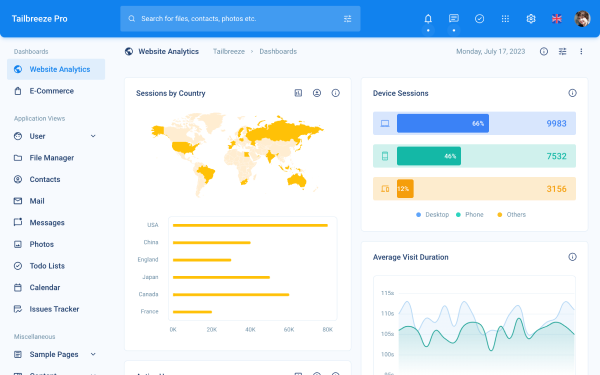Toggle the Phone legend item
This screenshot has width=600, height=375.
click(470, 215)
